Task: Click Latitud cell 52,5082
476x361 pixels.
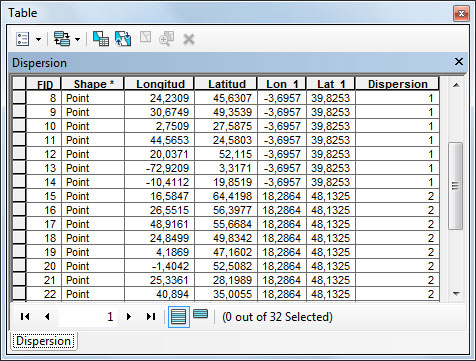Action: (x=226, y=266)
